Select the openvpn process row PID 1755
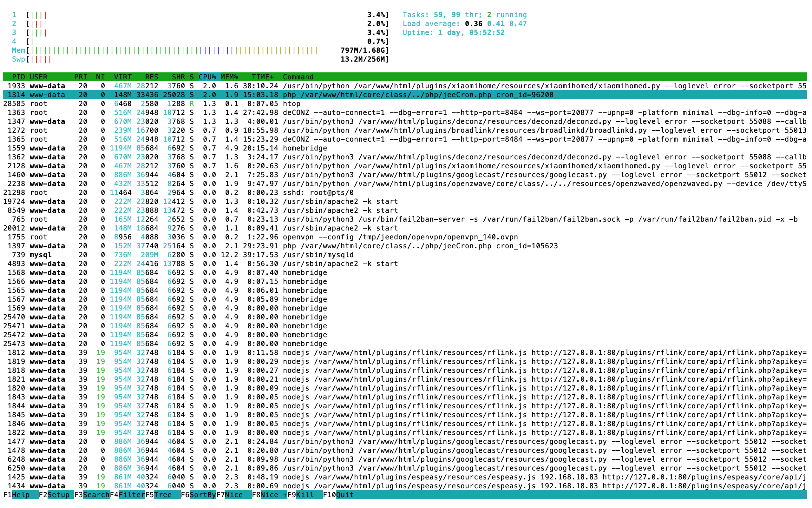Image resolution: width=812 pixels, height=508 pixels. [405, 237]
